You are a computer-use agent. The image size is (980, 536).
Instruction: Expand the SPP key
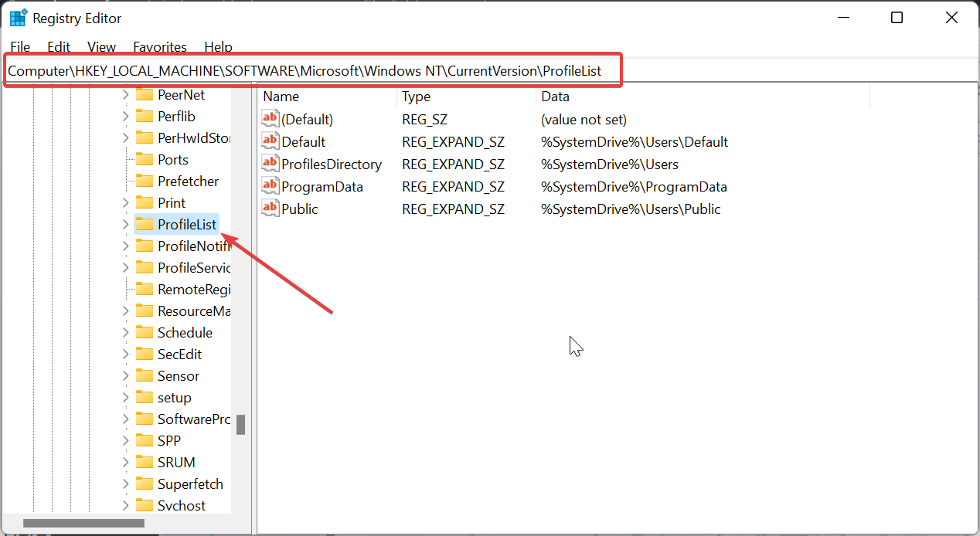click(x=125, y=440)
